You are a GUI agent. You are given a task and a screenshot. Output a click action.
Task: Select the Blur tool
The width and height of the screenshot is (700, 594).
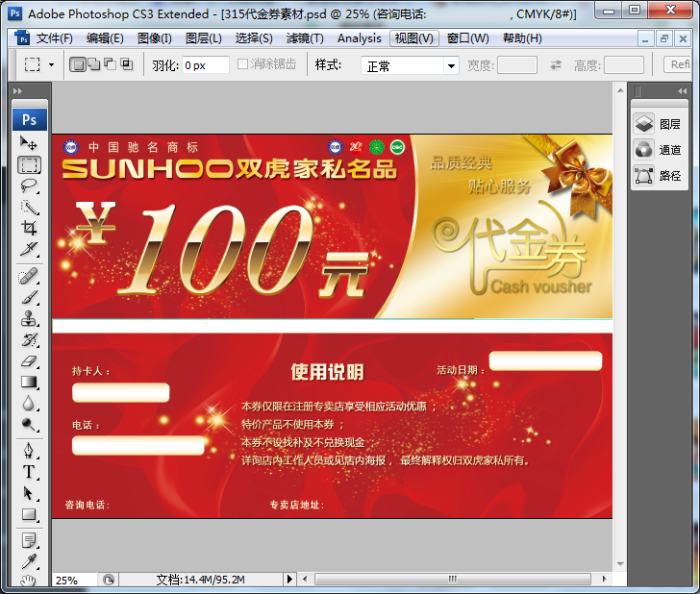[29, 404]
